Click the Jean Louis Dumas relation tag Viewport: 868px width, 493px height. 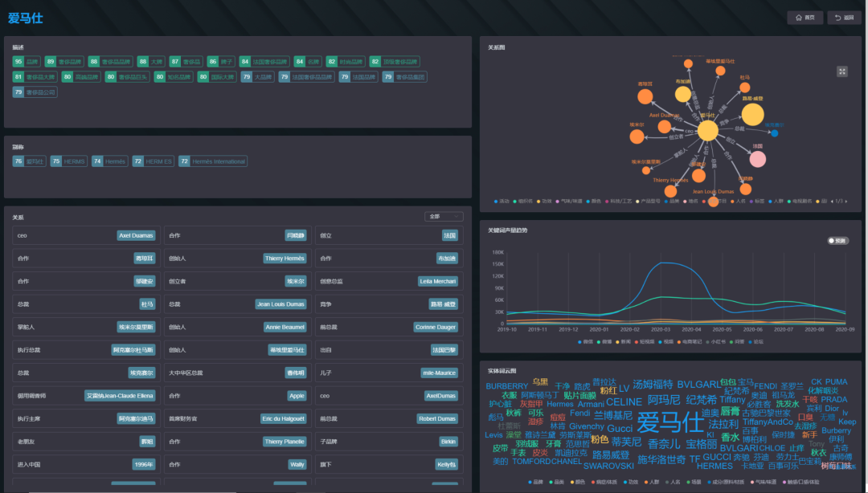(280, 304)
